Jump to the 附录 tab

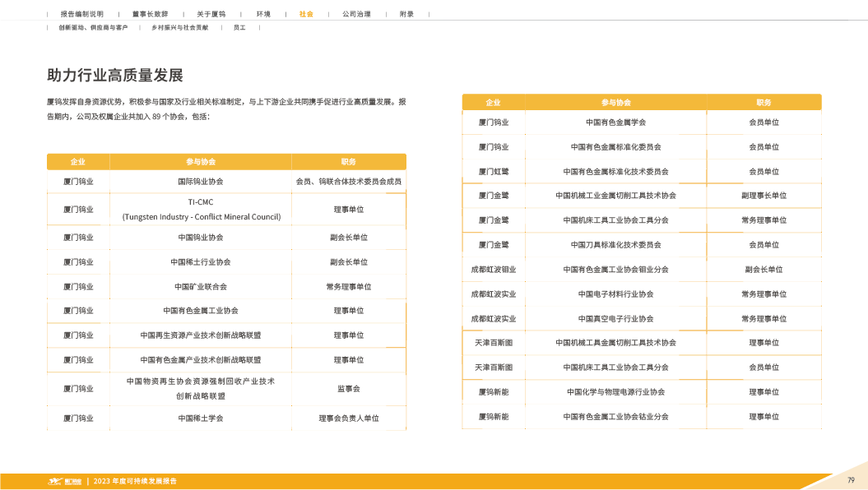click(406, 14)
